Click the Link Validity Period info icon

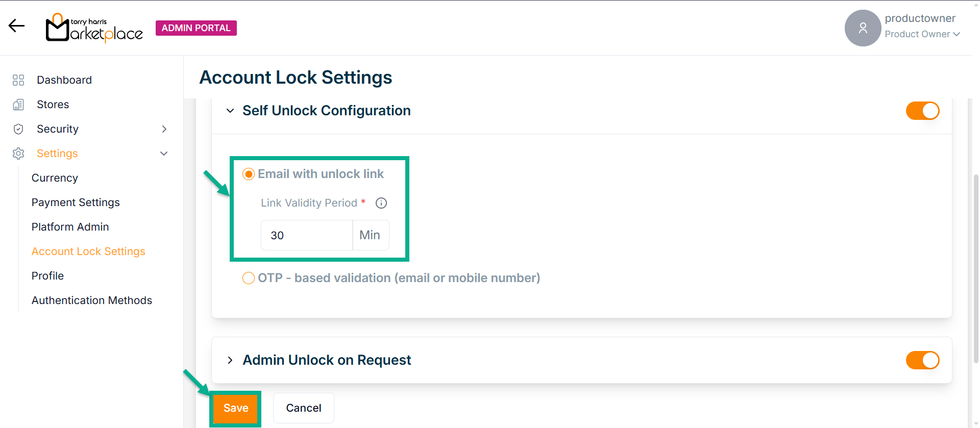click(x=381, y=203)
